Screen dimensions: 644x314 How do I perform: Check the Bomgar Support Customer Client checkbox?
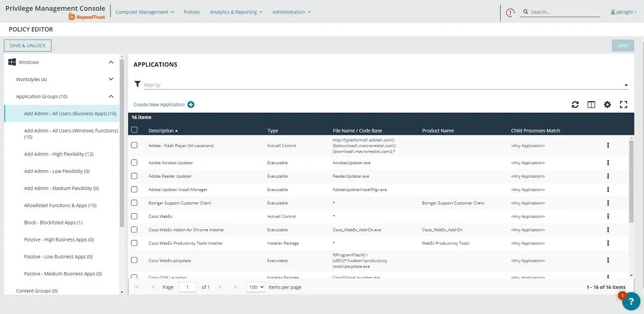(134, 203)
